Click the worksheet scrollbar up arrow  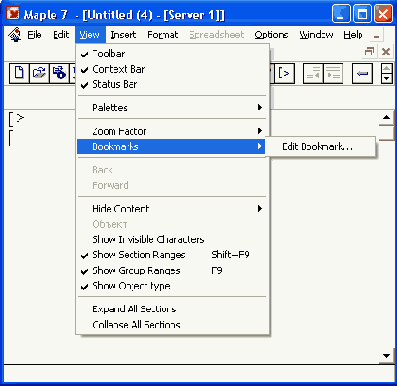click(387, 118)
